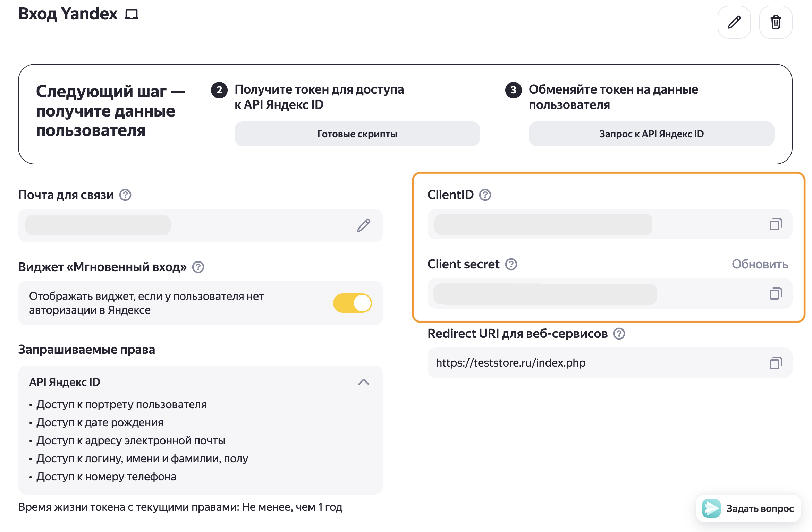Show help for Client secret
Screen dimensions: 812x532
(x=511, y=264)
